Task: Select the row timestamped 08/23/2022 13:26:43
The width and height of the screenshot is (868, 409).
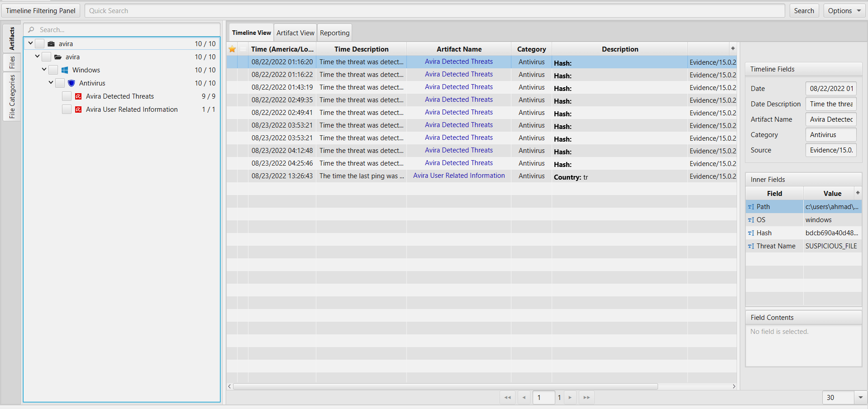Action: (x=482, y=176)
